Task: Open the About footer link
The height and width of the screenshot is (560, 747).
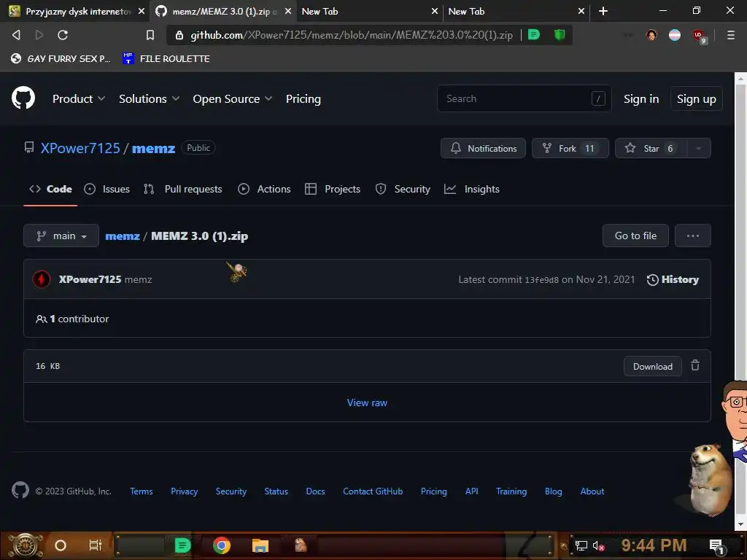Action: 592,491
